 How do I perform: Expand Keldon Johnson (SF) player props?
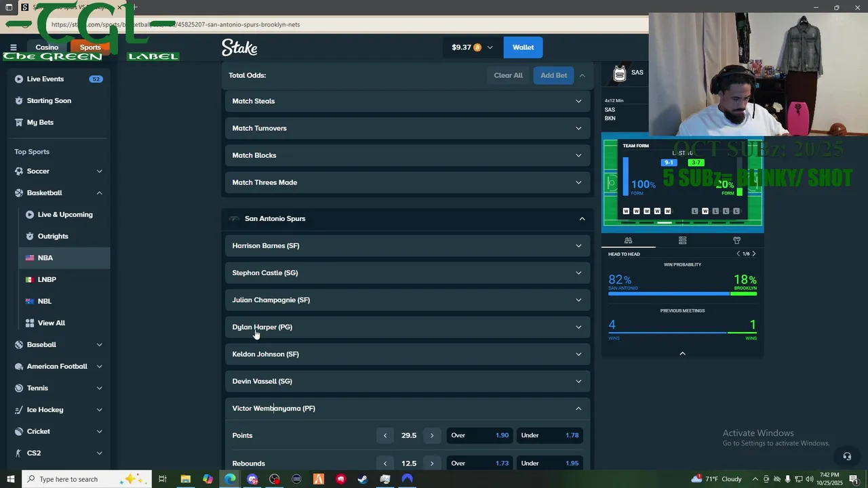pyautogui.click(x=408, y=354)
